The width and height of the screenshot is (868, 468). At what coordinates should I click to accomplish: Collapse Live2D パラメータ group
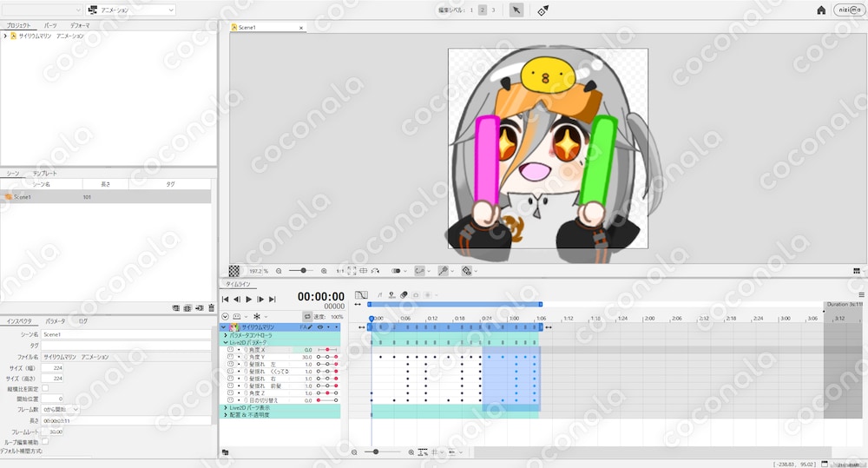[226, 343]
